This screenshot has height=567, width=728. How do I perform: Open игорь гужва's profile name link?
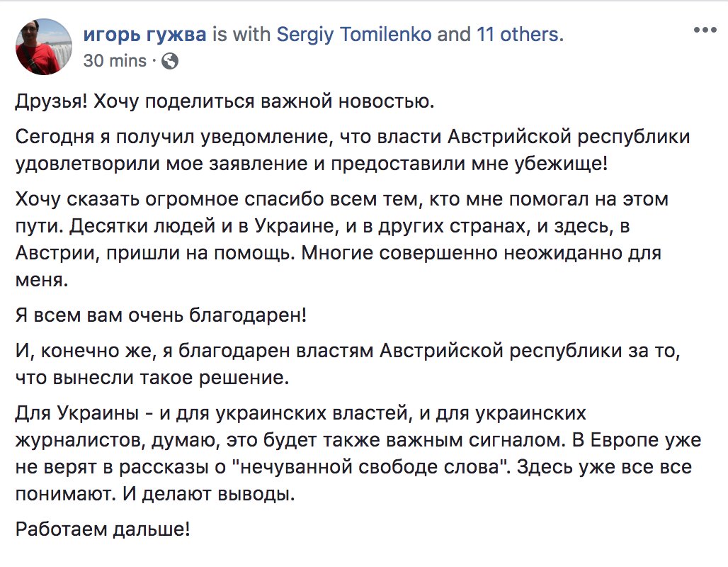[145, 35]
